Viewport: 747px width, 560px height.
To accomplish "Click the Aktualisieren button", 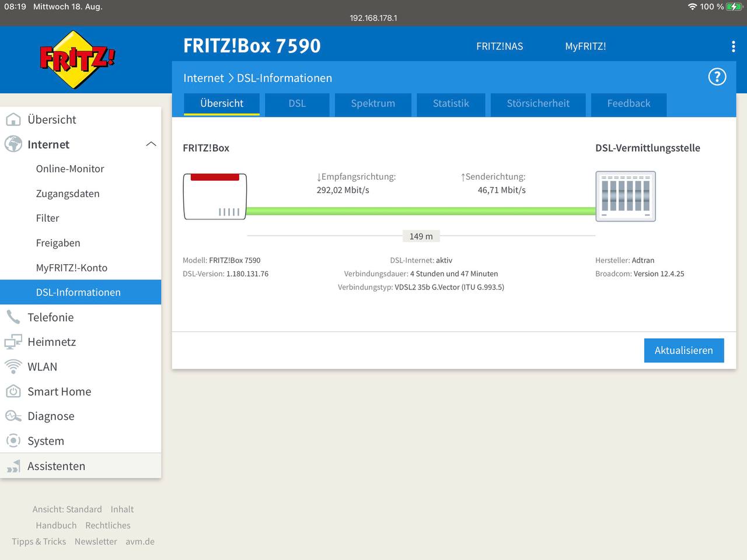I will coord(684,351).
